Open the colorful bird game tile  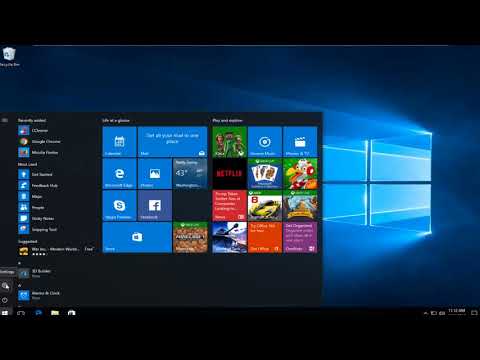(x=300, y=173)
